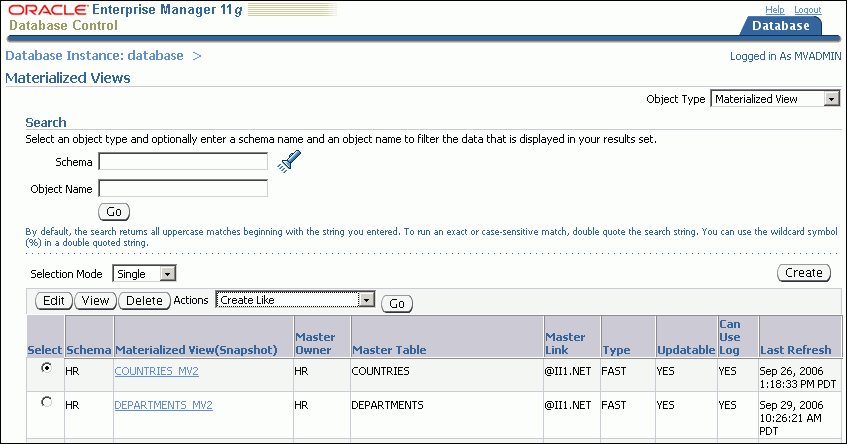The width and height of the screenshot is (847, 444).
Task: Open the Help link
Action: point(775,10)
